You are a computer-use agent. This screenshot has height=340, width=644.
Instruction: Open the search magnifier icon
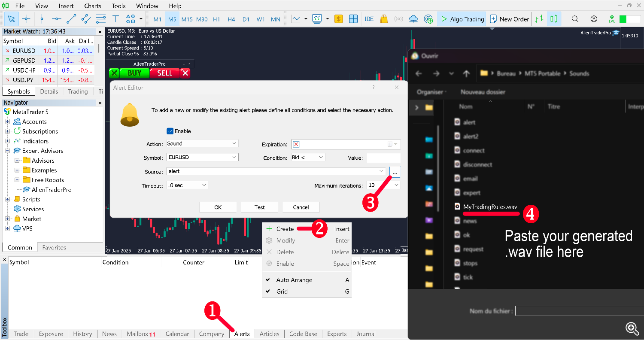click(x=575, y=19)
